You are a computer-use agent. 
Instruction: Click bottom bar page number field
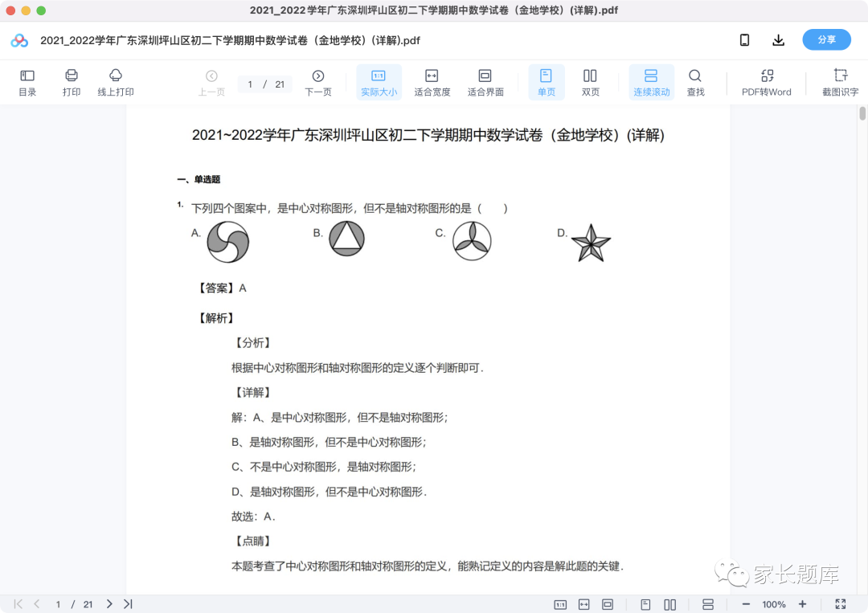58,604
